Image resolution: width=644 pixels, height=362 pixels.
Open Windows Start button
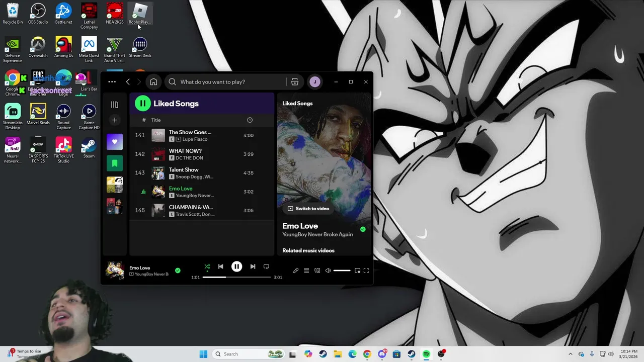tap(203, 354)
